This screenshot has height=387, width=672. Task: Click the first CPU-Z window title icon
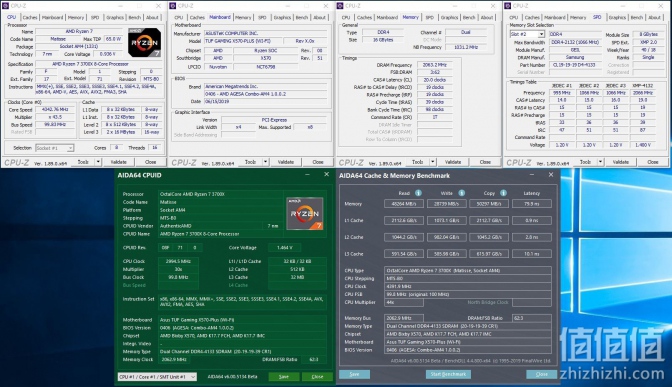click(x=6, y=6)
